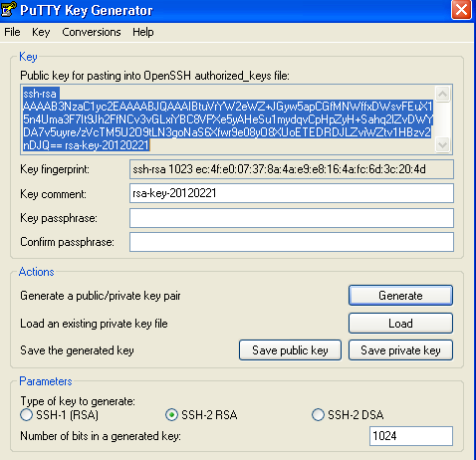The height and width of the screenshot is (460, 476).
Task: Click the PuTTY icon in the title bar
Action: [8, 9]
